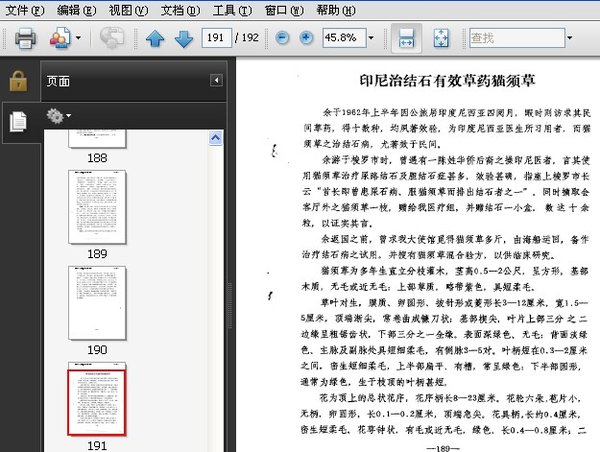
Task: Select page 189 thumbnail
Action: click(97, 207)
